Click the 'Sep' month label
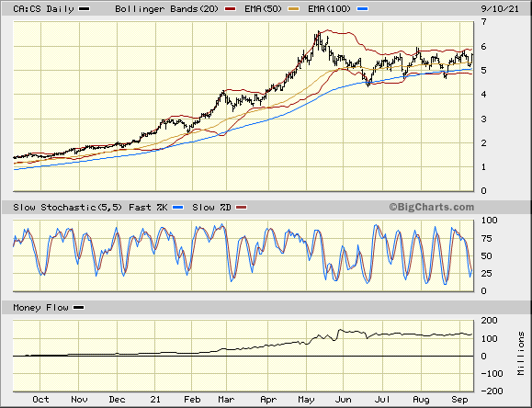 [459, 400]
